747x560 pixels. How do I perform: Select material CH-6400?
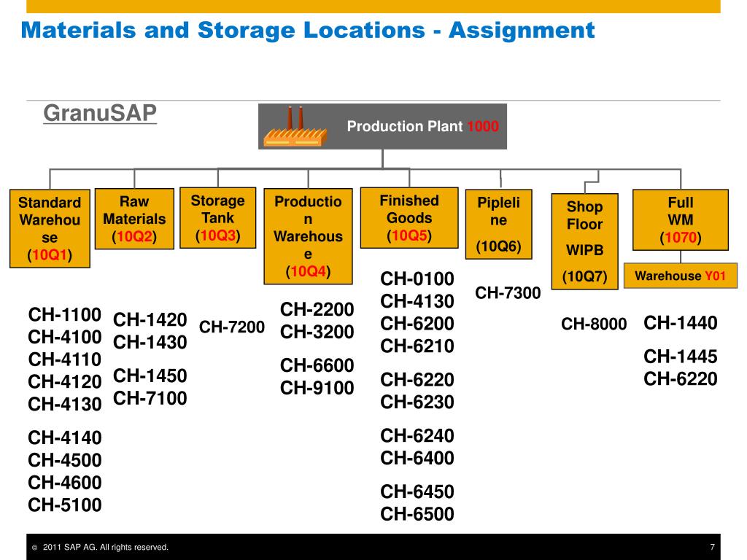coord(417,458)
